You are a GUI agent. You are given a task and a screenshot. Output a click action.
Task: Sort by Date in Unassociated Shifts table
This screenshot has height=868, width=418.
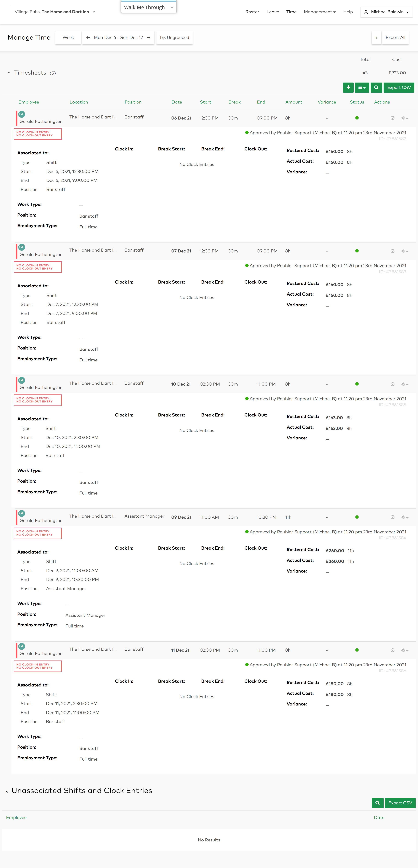tap(379, 818)
